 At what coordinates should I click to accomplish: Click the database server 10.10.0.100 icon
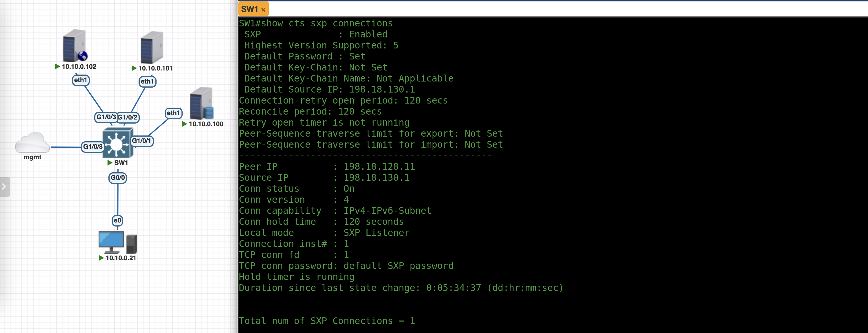(x=201, y=103)
